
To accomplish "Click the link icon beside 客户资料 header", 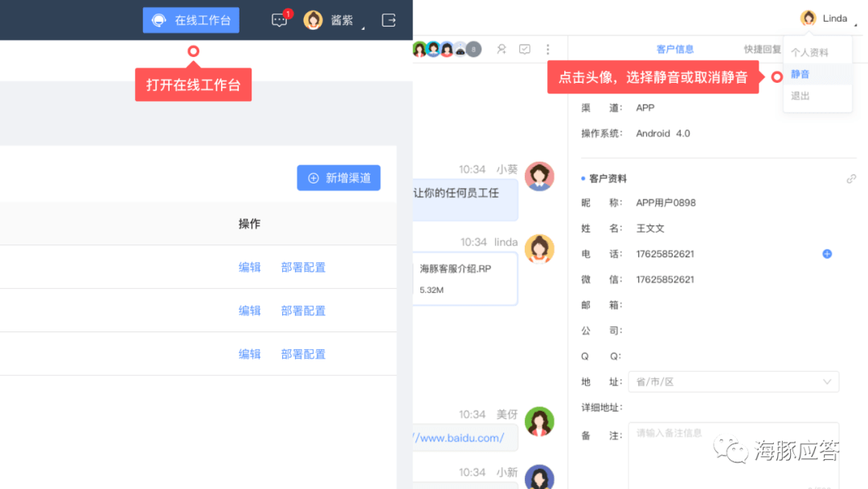I will [x=851, y=179].
